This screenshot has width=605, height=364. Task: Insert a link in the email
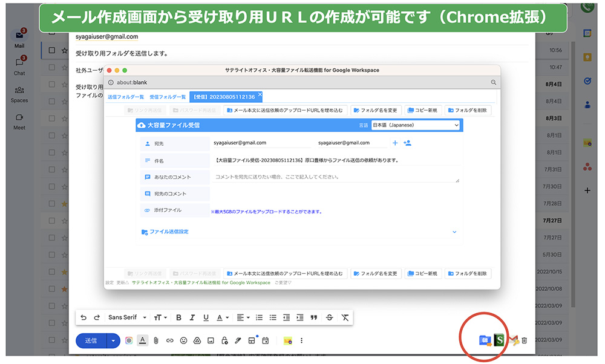click(170, 340)
